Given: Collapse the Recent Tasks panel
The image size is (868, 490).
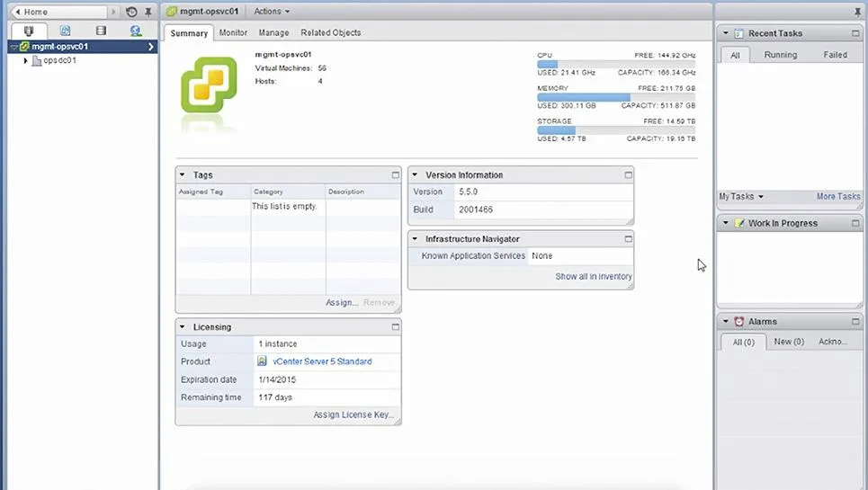Looking at the screenshot, I should click(726, 33).
